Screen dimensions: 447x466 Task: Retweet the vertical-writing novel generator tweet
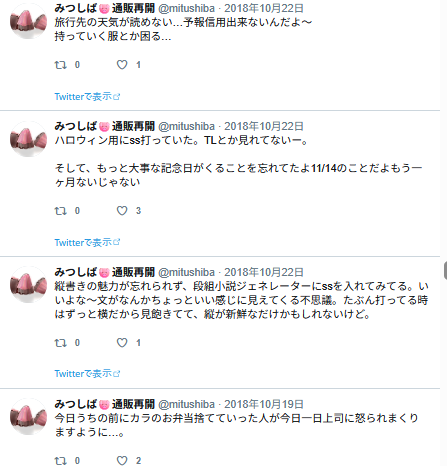click(61, 343)
